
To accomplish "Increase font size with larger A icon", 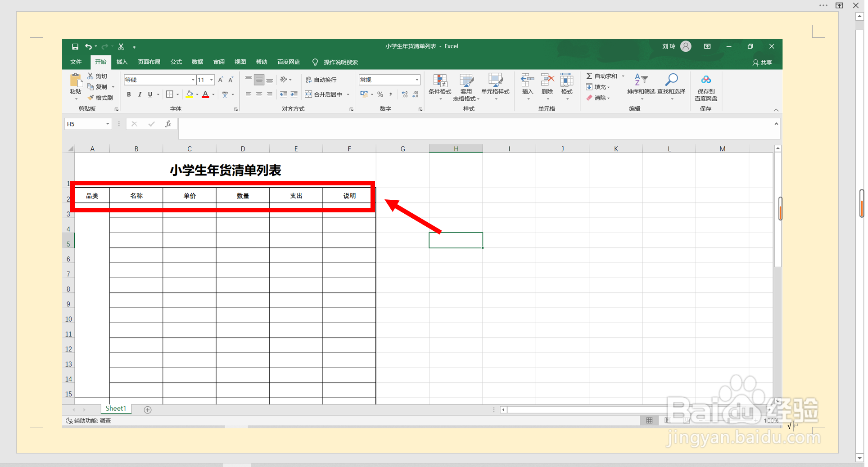I will [x=221, y=80].
